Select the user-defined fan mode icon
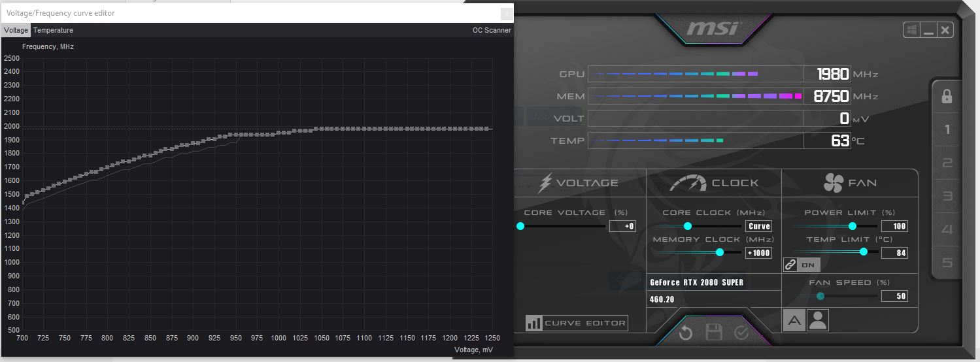 click(x=818, y=320)
